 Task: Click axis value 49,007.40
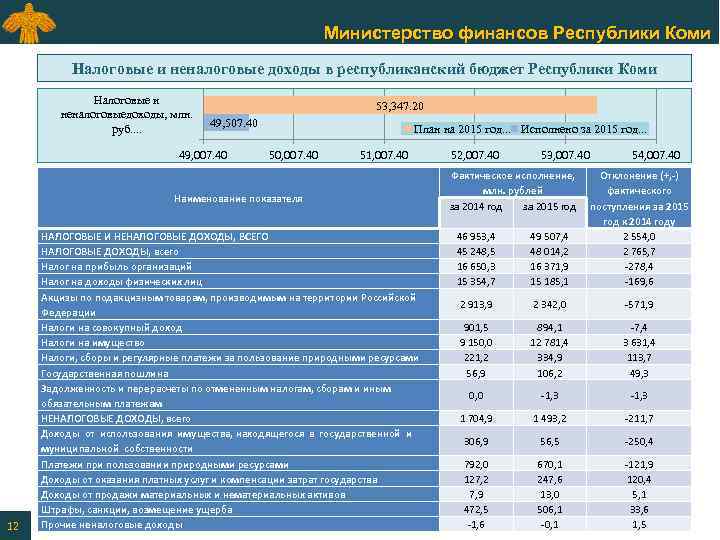click(x=203, y=155)
